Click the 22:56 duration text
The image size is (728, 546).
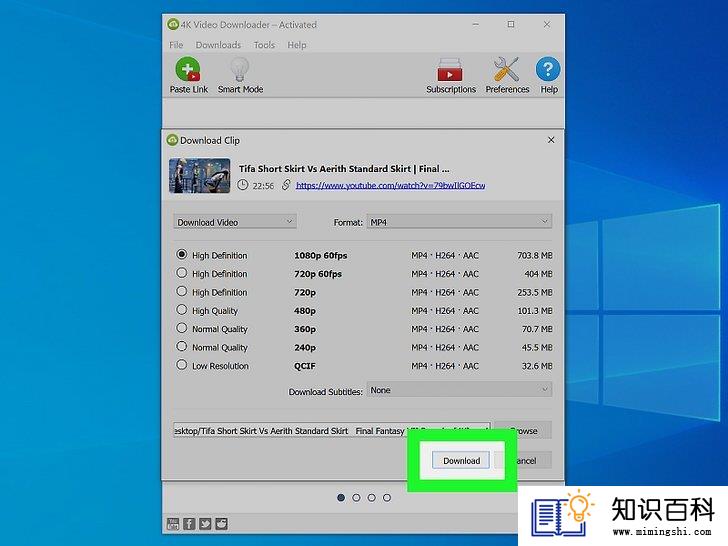[263, 186]
